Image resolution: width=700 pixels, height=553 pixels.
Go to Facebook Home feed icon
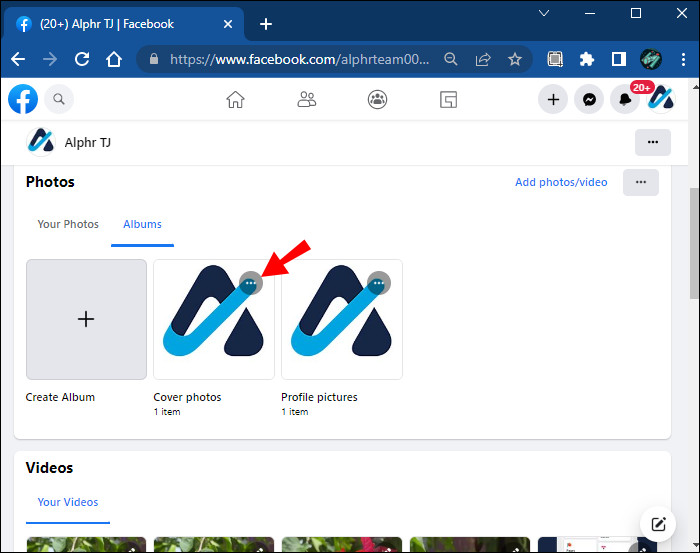[x=235, y=100]
